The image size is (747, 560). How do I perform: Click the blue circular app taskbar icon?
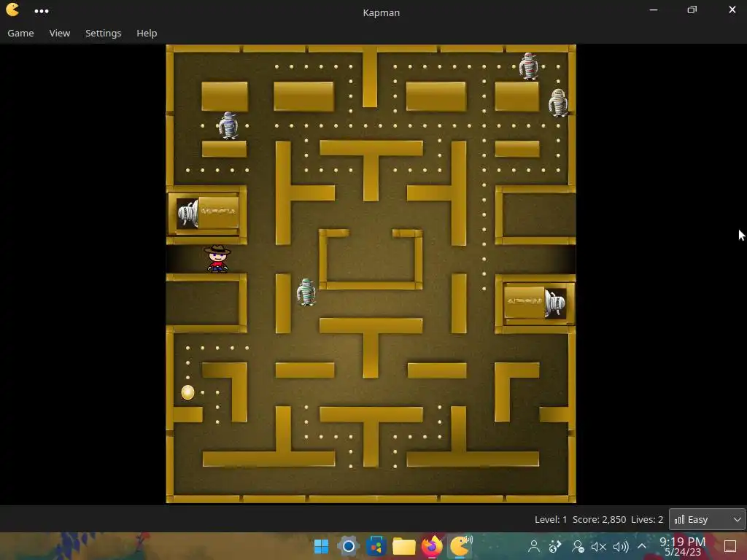(348, 547)
